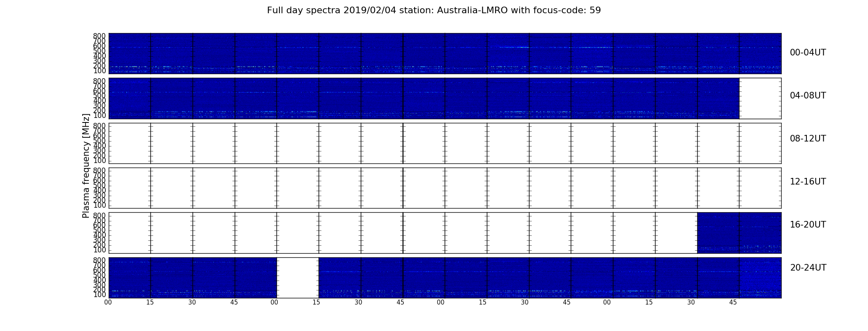
Task: Click the blue data block in 16-20UT panel
Action: click(x=739, y=233)
